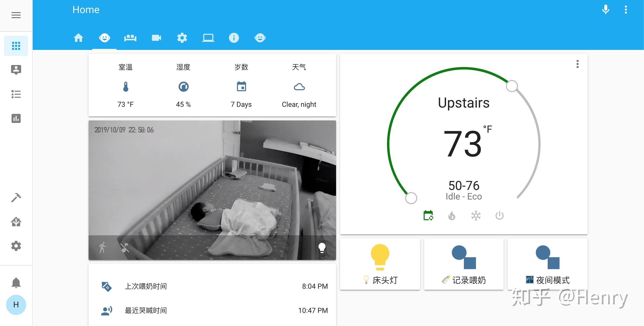This screenshot has width=644, height=326.
Task: Open the top-right overflow menu
Action: 626,10
